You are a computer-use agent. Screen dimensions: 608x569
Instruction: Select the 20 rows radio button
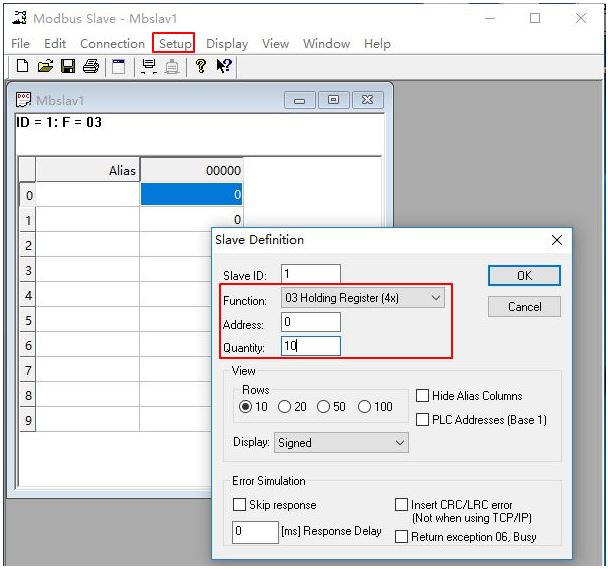click(284, 406)
